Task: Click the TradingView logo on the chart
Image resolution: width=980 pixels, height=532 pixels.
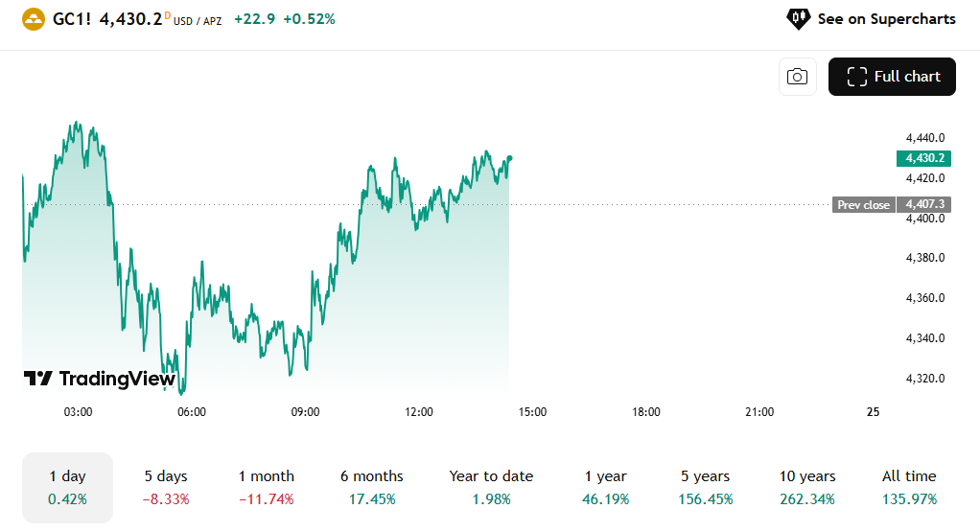Action: tap(99, 379)
